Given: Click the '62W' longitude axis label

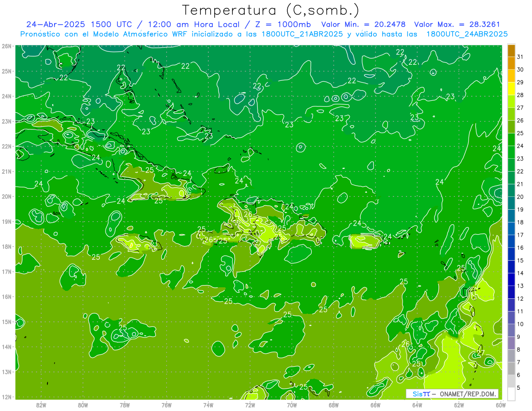Looking at the screenshot, I should pos(459,405).
